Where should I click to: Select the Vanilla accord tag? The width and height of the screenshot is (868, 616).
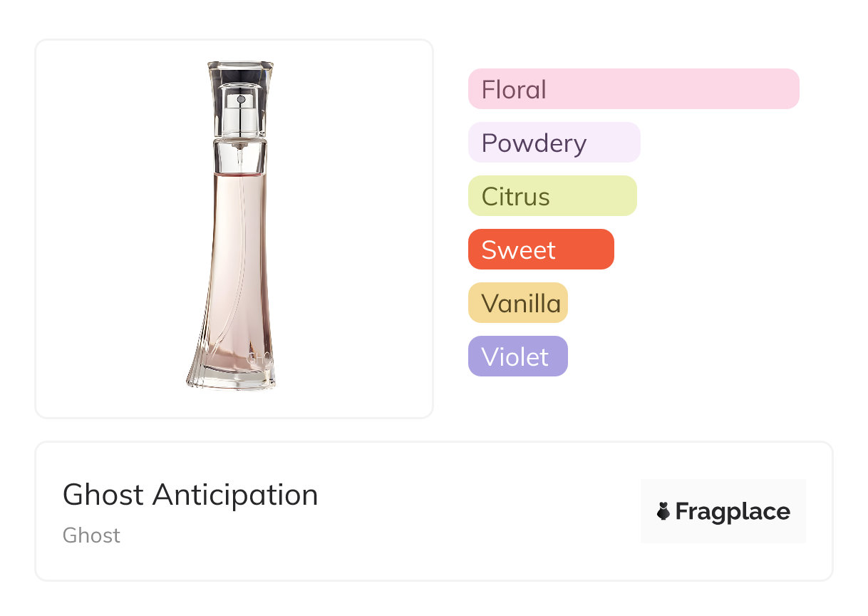[x=518, y=303]
